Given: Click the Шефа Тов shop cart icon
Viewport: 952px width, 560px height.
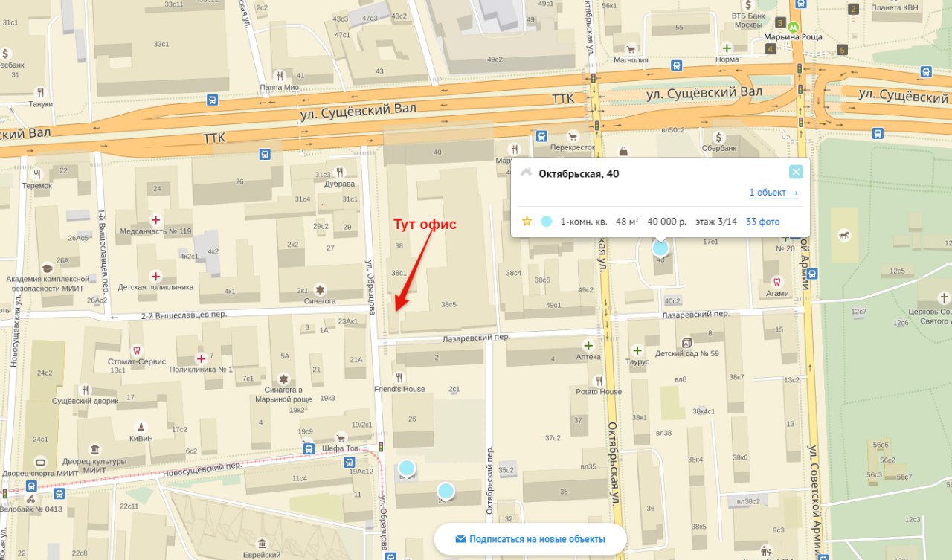Looking at the screenshot, I should (340, 437).
